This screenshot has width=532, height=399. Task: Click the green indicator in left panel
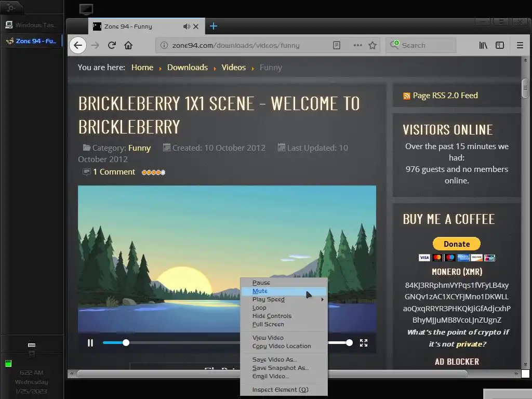[x=8, y=364]
